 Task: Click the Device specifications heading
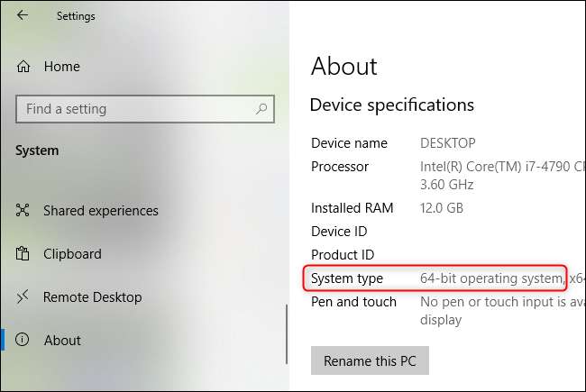tap(391, 105)
